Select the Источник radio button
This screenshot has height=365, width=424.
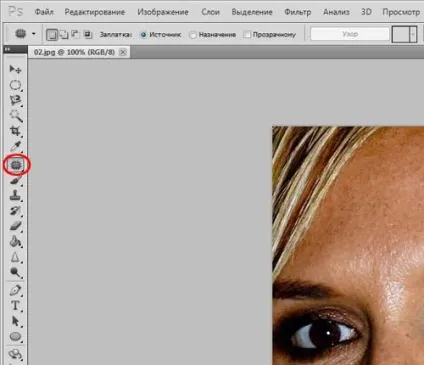click(143, 35)
